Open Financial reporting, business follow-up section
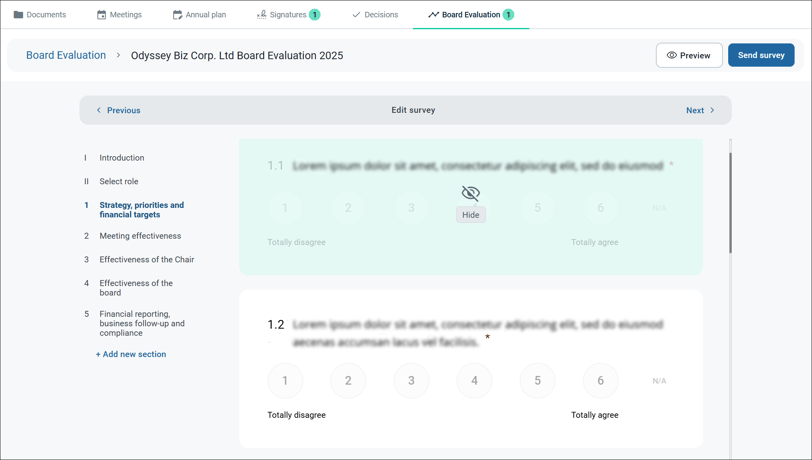This screenshot has height=460, width=812. [142, 323]
